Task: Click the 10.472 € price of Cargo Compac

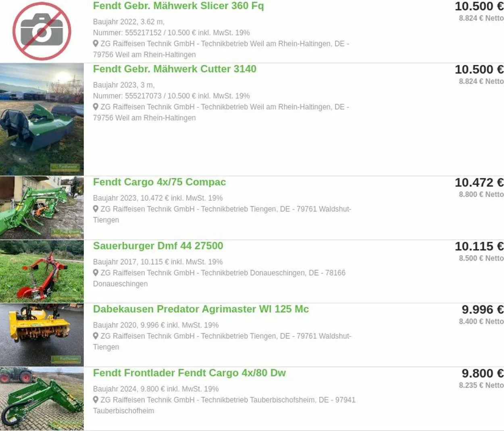Action: click(x=479, y=182)
